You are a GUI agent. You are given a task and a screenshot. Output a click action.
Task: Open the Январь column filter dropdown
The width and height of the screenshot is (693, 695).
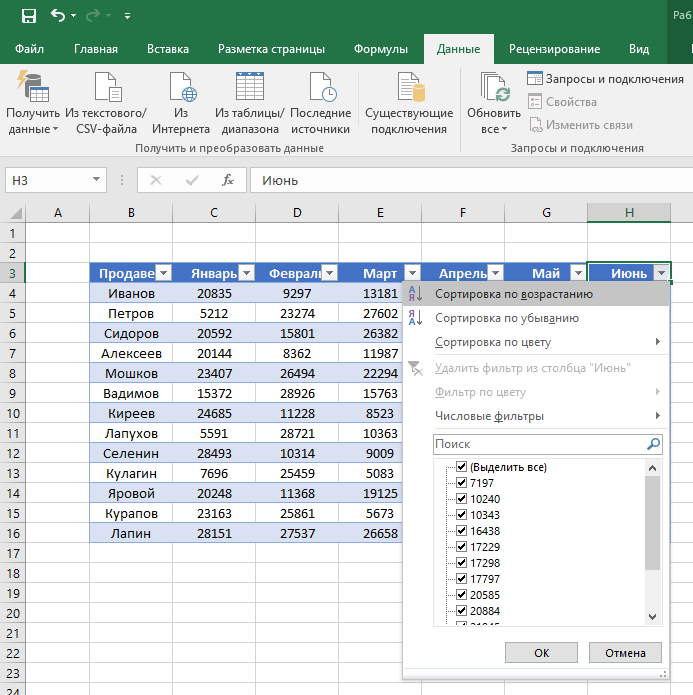click(247, 273)
